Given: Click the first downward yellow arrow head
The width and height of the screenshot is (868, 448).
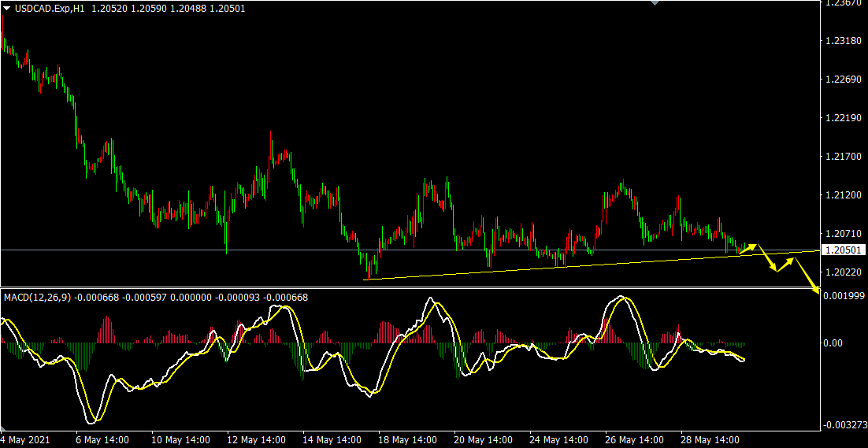Looking at the screenshot, I should tap(775, 270).
